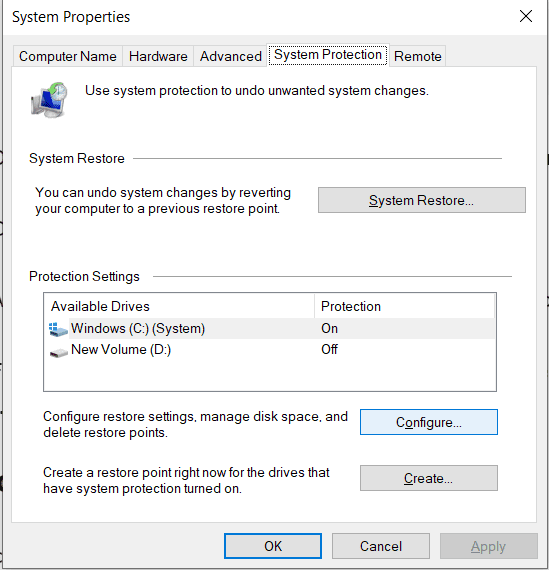This screenshot has height=570, width=549.
Task: Confirm with the OK button
Action: click(273, 546)
